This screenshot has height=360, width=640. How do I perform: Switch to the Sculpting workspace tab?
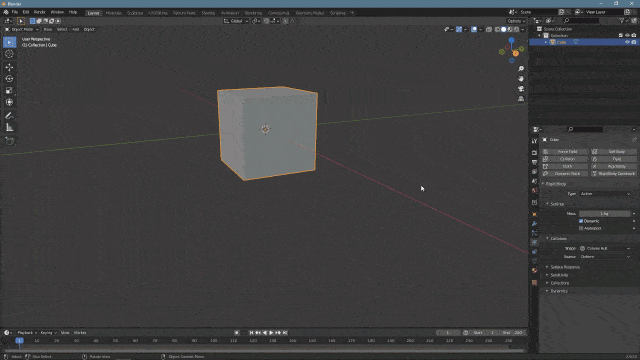(135, 13)
